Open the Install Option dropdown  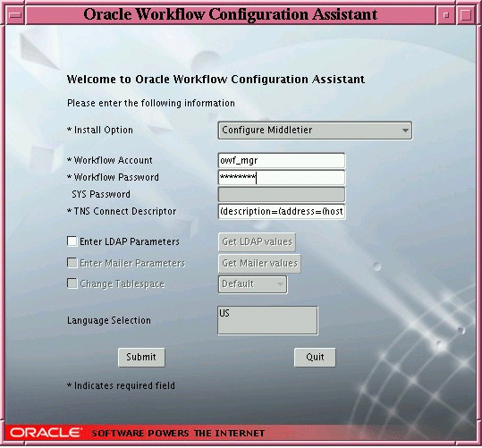[x=315, y=131]
